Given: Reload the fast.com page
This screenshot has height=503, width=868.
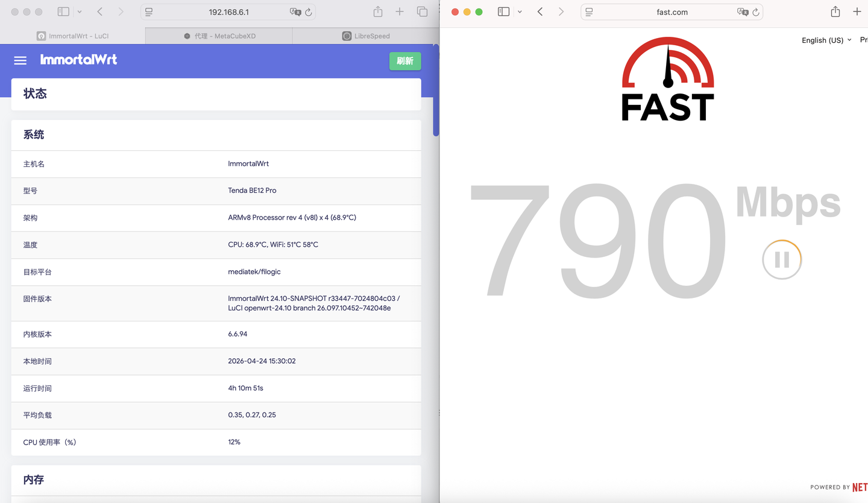Looking at the screenshot, I should pyautogui.click(x=756, y=12).
